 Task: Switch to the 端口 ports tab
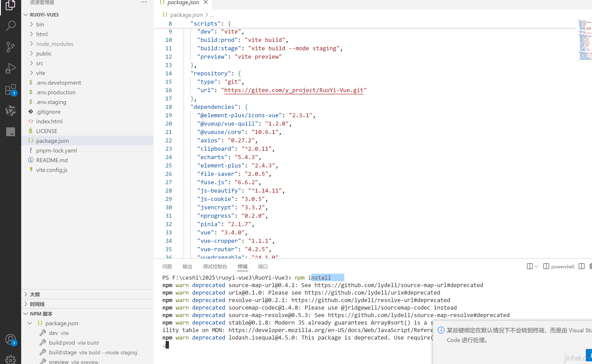click(x=263, y=267)
